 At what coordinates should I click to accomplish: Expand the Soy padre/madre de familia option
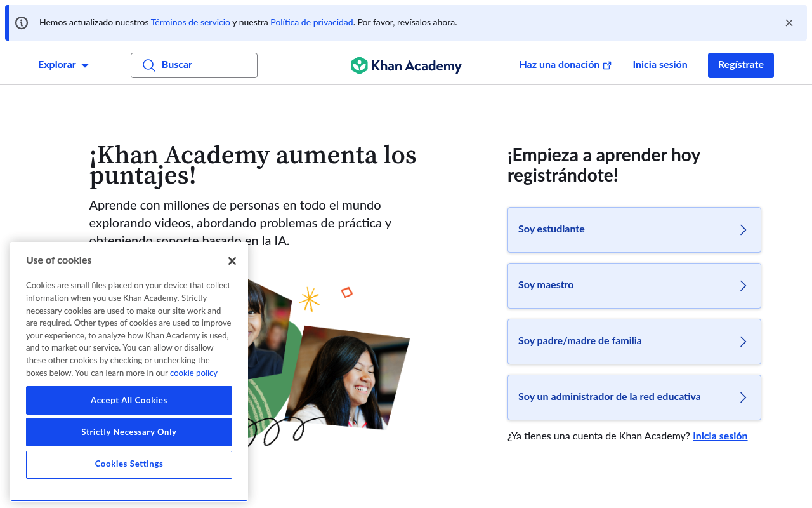pos(743,341)
